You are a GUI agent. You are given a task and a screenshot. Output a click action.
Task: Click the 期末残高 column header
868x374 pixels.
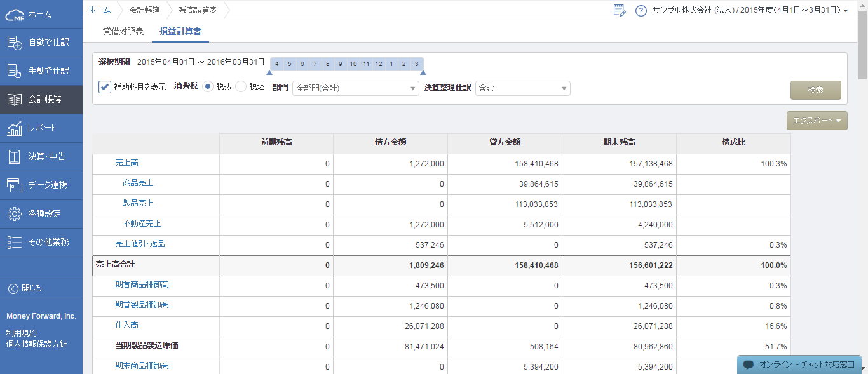point(620,143)
